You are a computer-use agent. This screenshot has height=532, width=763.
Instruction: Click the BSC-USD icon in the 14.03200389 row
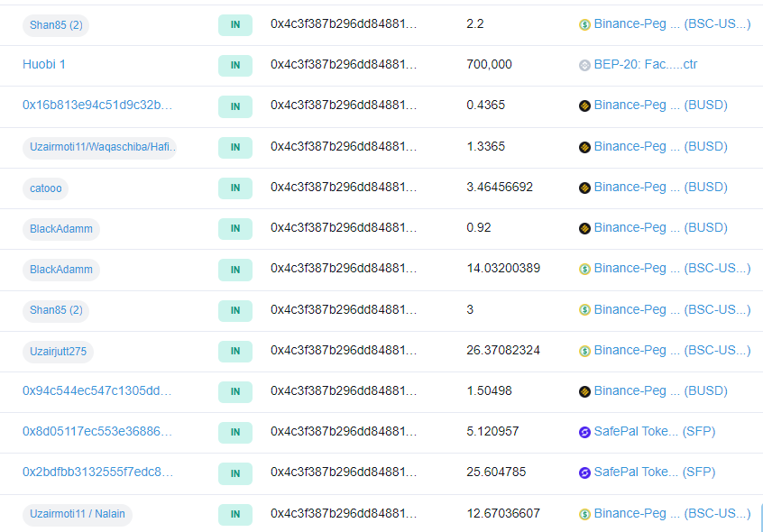click(x=584, y=269)
